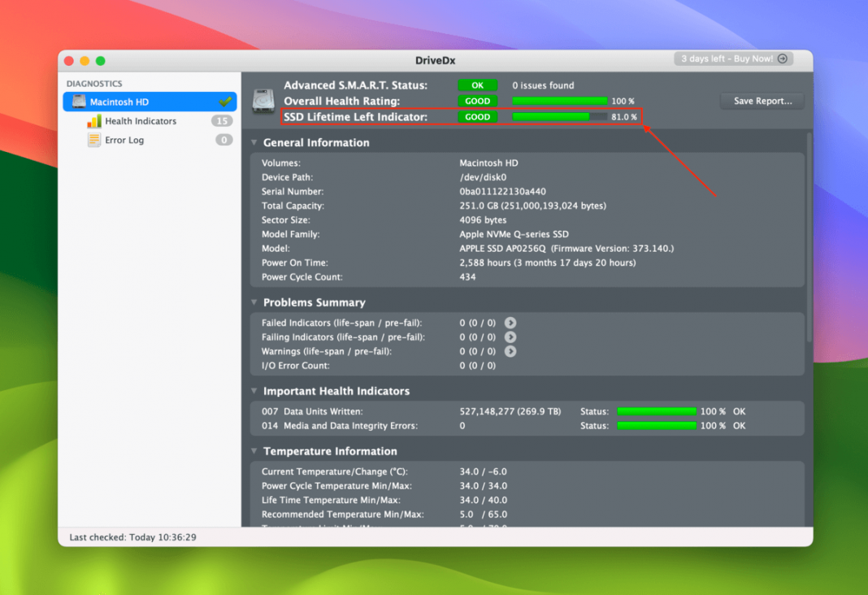Click the '3 days left - Buy Now' button
Image resolution: width=868 pixels, height=595 pixels.
click(x=733, y=59)
